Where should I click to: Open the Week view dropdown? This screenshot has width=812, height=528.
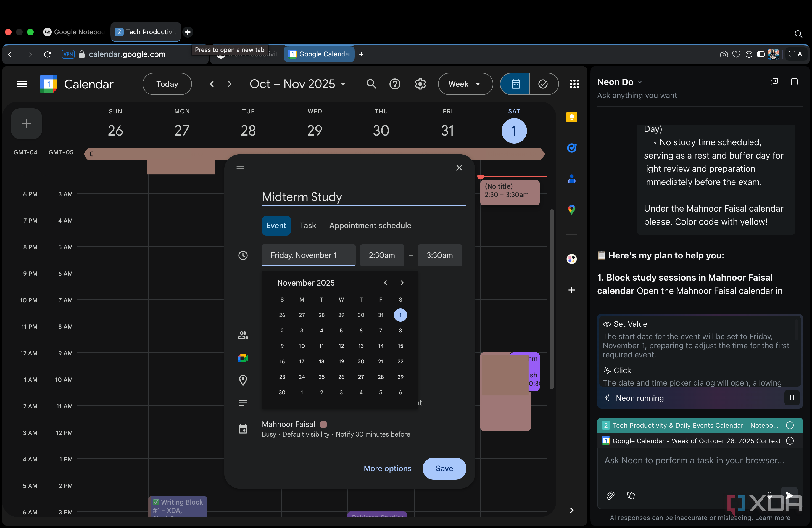tap(465, 84)
